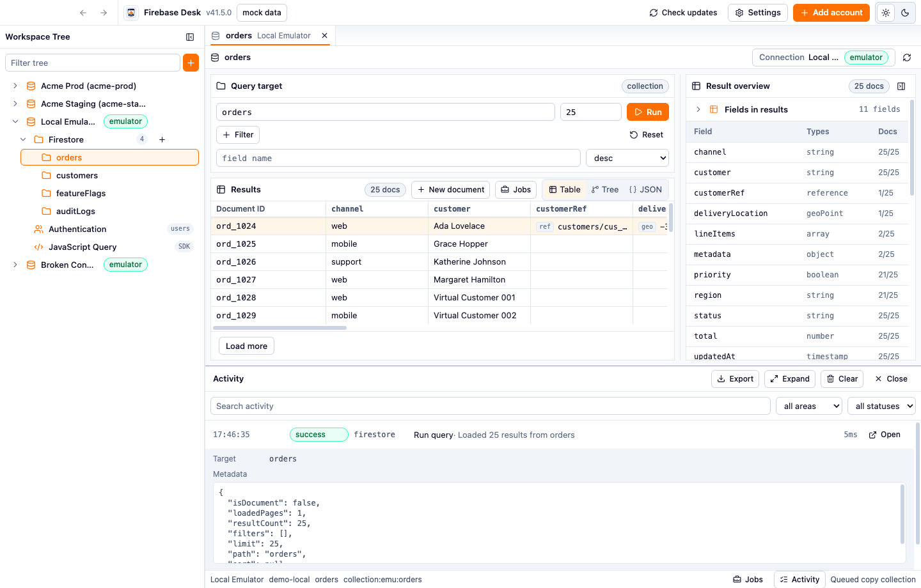Open the all statuses filter dropdown
The height and width of the screenshot is (588, 921).
(881, 406)
